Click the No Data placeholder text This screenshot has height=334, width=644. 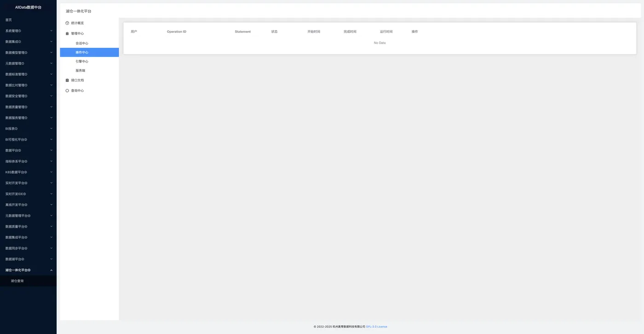click(x=380, y=43)
